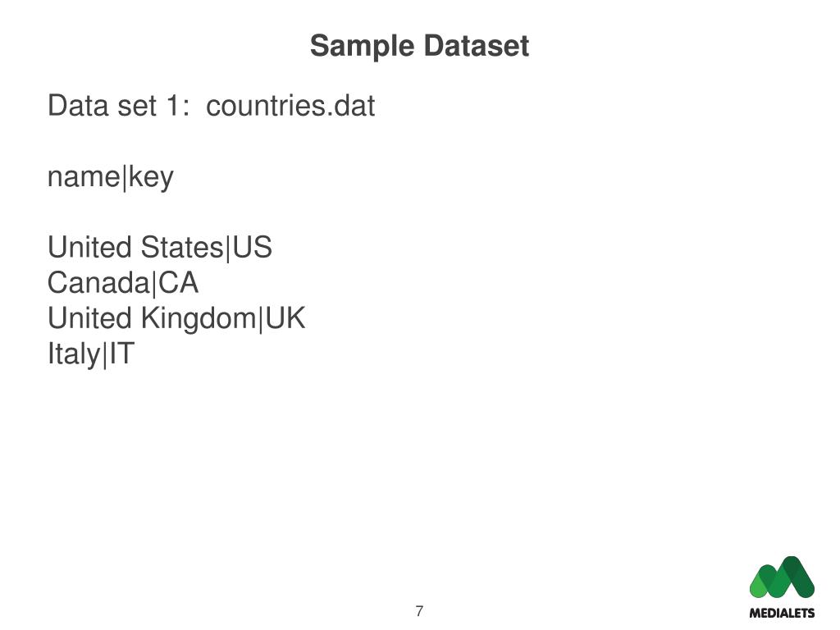840x630 pixels.
Task: Click the "UK" key code
Action: pyautogui.click(x=285, y=318)
